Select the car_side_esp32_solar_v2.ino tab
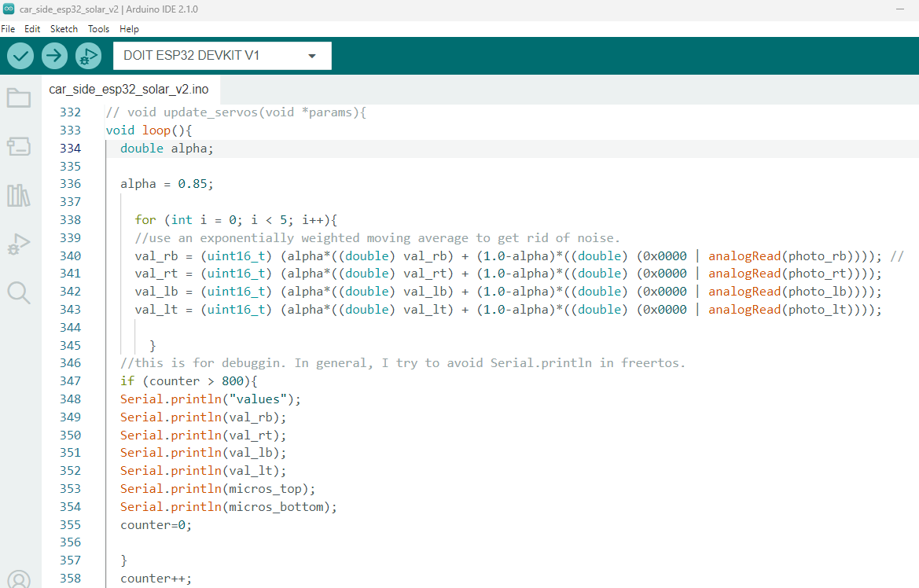 [128, 89]
